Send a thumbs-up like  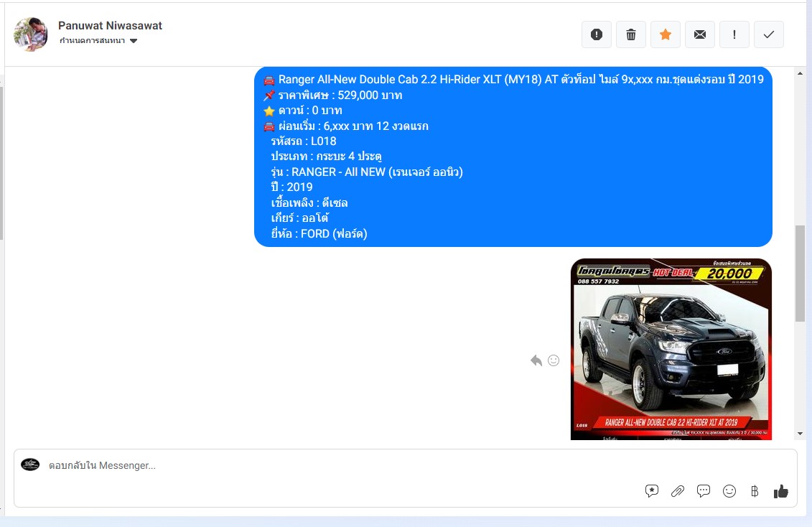point(781,491)
